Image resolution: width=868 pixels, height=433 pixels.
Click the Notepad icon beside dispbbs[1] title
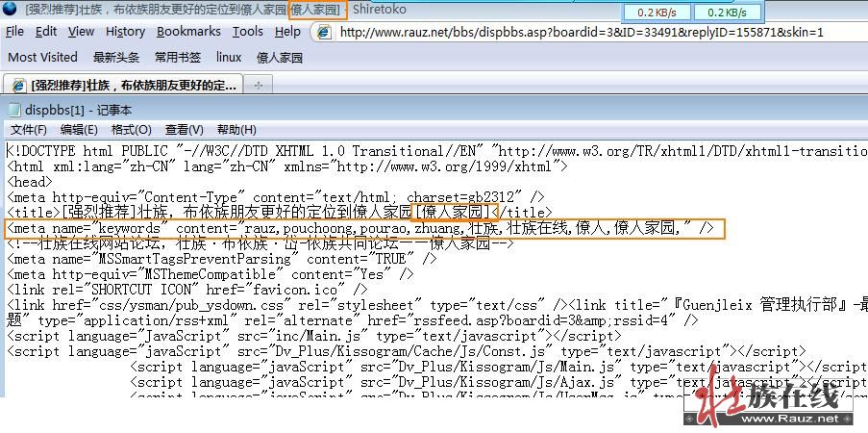13,110
